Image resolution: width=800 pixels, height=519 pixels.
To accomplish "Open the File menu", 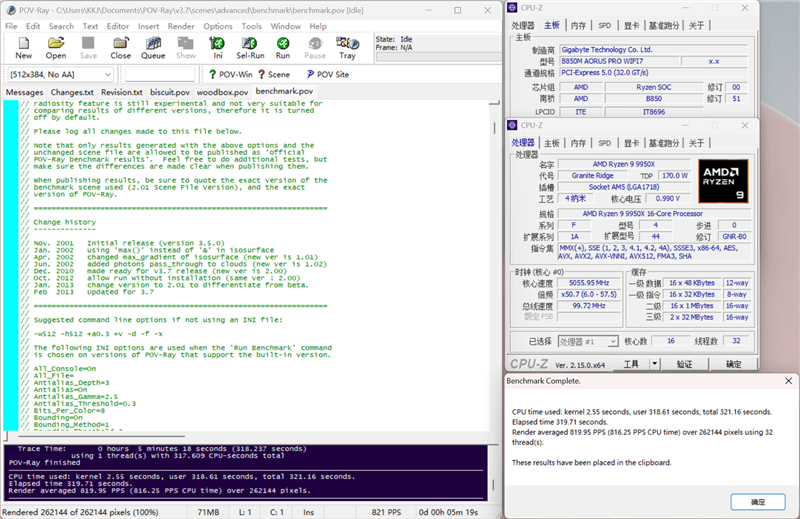I will [11, 26].
